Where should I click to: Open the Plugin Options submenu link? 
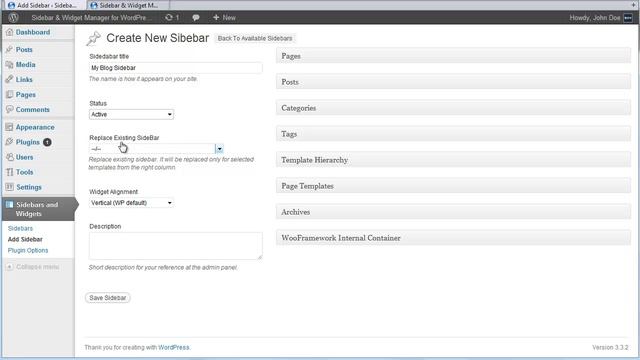tap(28, 251)
